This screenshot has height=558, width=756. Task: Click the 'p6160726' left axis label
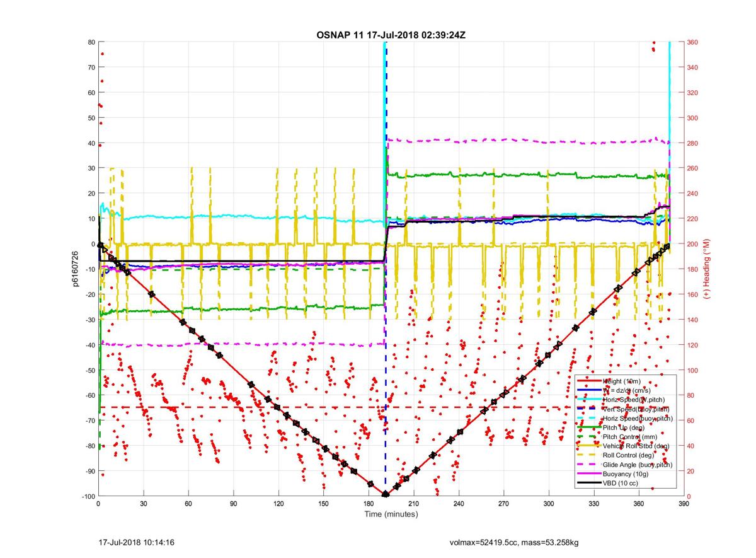tap(75, 269)
